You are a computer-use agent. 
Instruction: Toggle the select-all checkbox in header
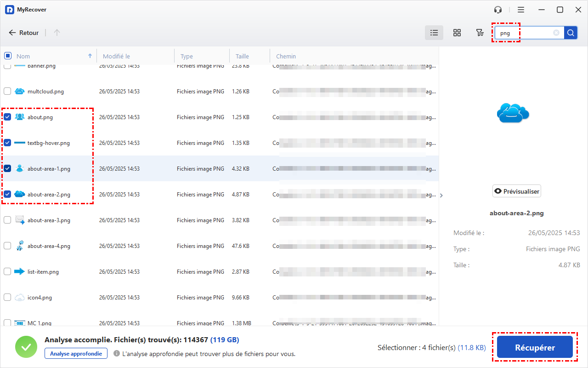click(x=8, y=56)
